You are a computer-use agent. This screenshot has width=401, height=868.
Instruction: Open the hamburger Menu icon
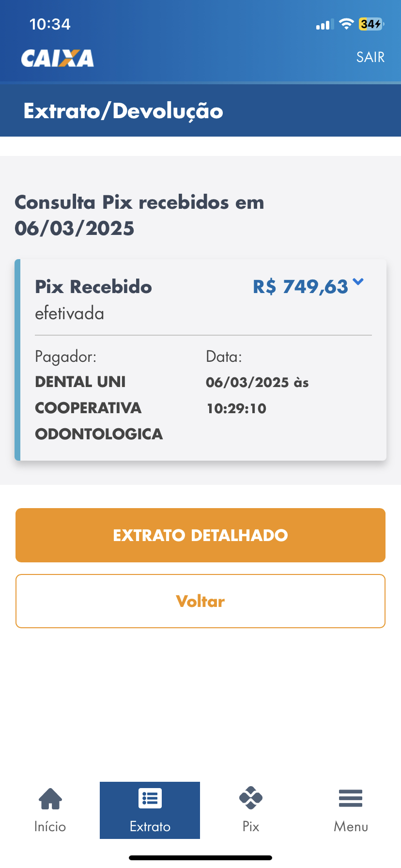351,798
